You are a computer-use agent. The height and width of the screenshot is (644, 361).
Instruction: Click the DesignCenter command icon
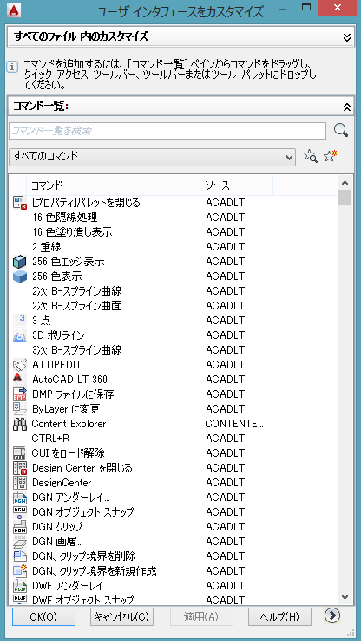coord(20,483)
